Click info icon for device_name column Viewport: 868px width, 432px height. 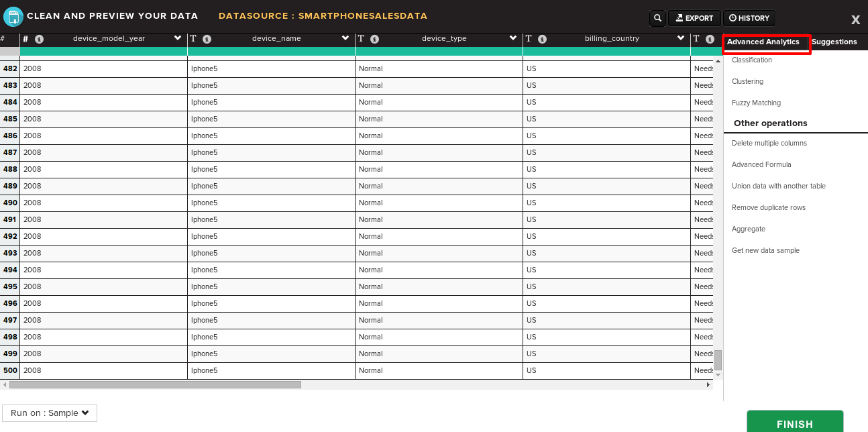(x=207, y=39)
